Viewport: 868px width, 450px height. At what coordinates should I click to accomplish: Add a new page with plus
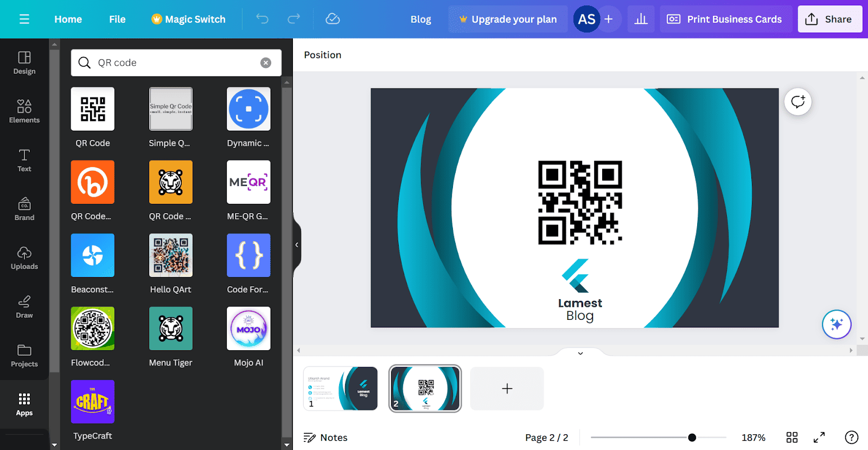507,388
